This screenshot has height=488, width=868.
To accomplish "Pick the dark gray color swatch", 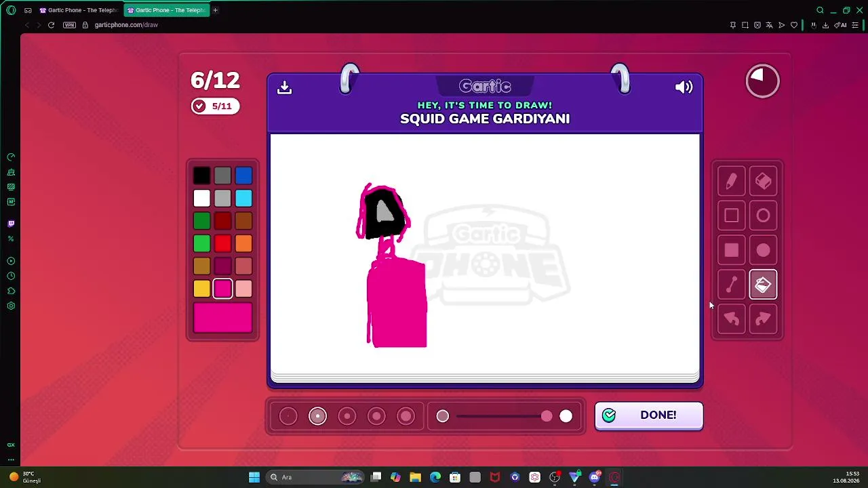I will [x=222, y=176].
